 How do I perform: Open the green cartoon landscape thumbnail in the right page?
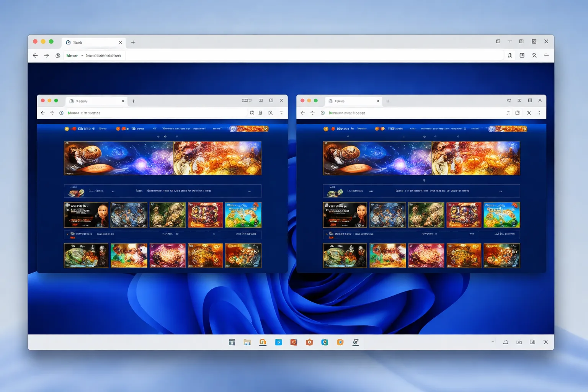502,215
